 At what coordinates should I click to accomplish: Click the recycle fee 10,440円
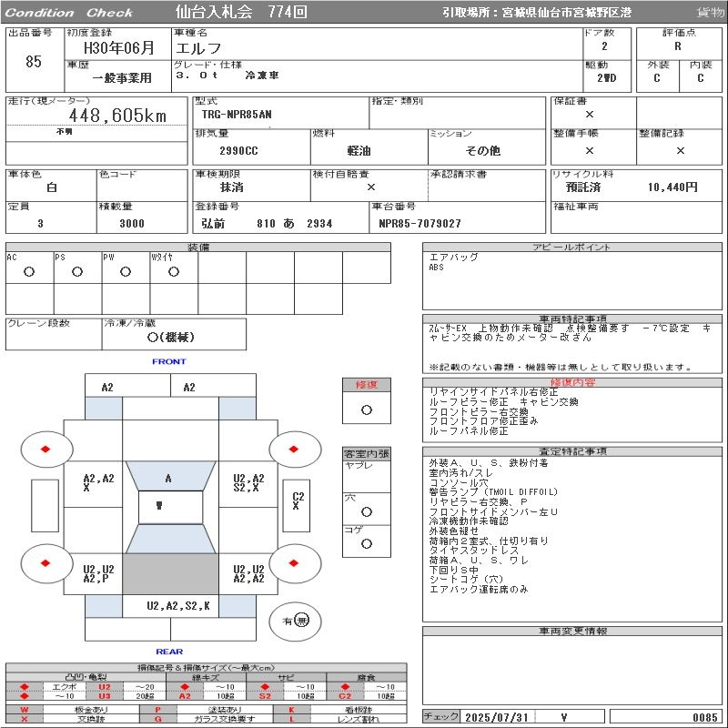pyautogui.click(x=672, y=187)
